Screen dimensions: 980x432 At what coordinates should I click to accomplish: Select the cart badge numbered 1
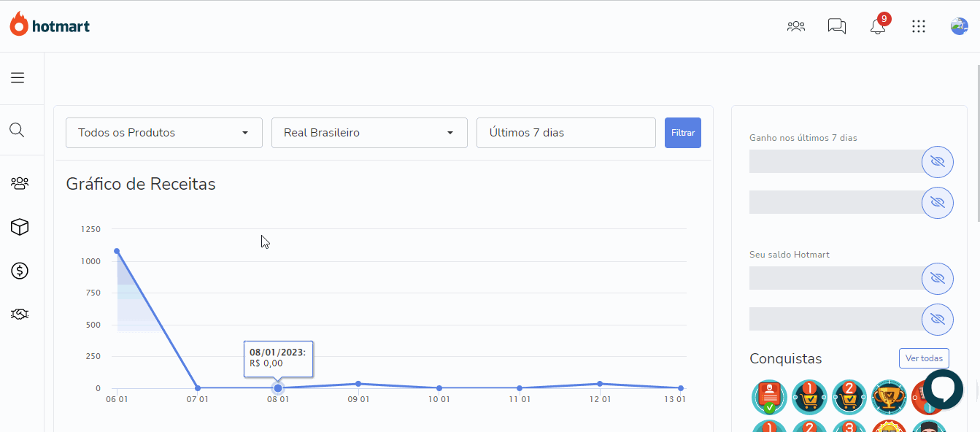point(809,397)
